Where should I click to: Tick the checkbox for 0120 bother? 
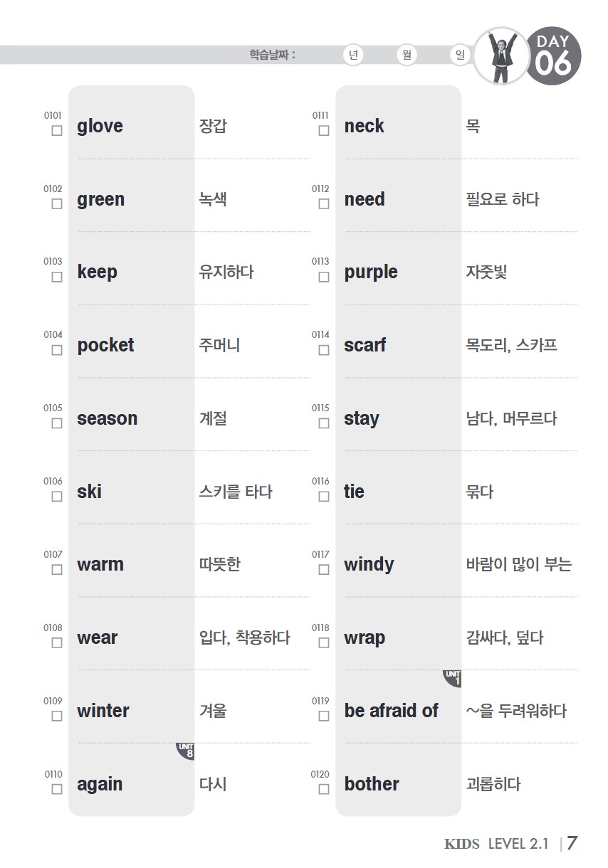pyautogui.click(x=324, y=789)
